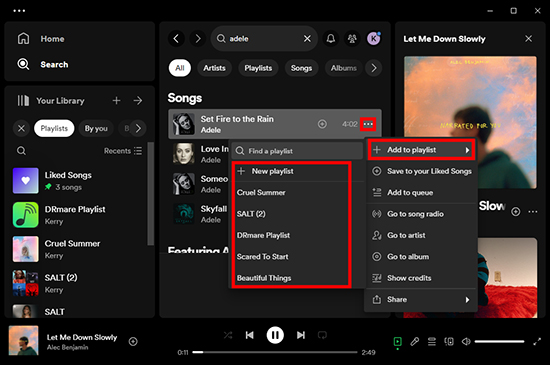Collapse Your Library panel

[x=51, y=101]
